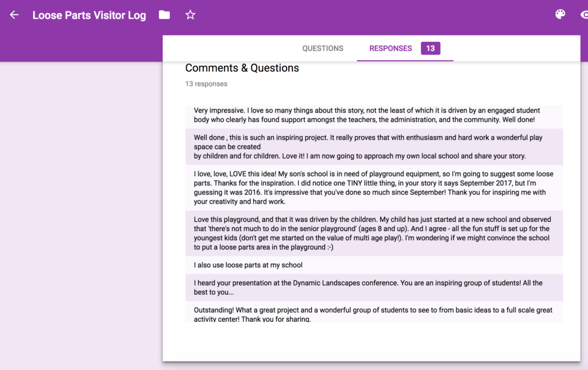Open the color palette theme icon
Screen dimensions: 588x370
click(x=560, y=14)
